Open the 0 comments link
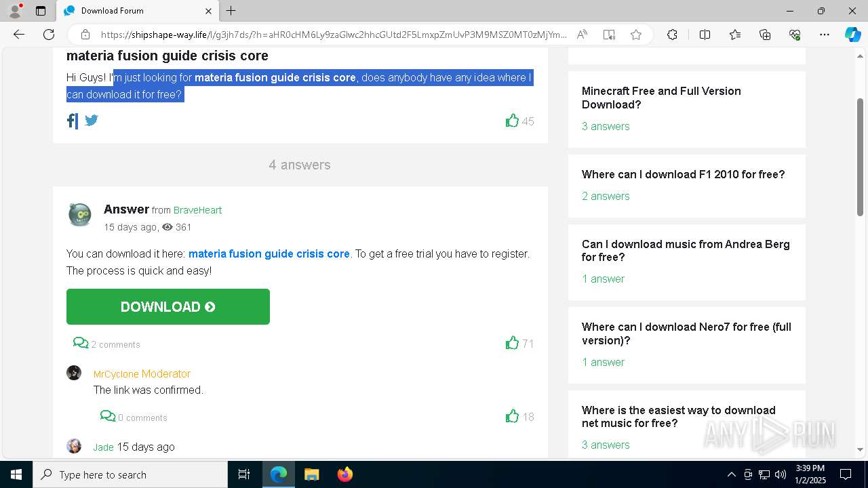 tap(134, 417)
